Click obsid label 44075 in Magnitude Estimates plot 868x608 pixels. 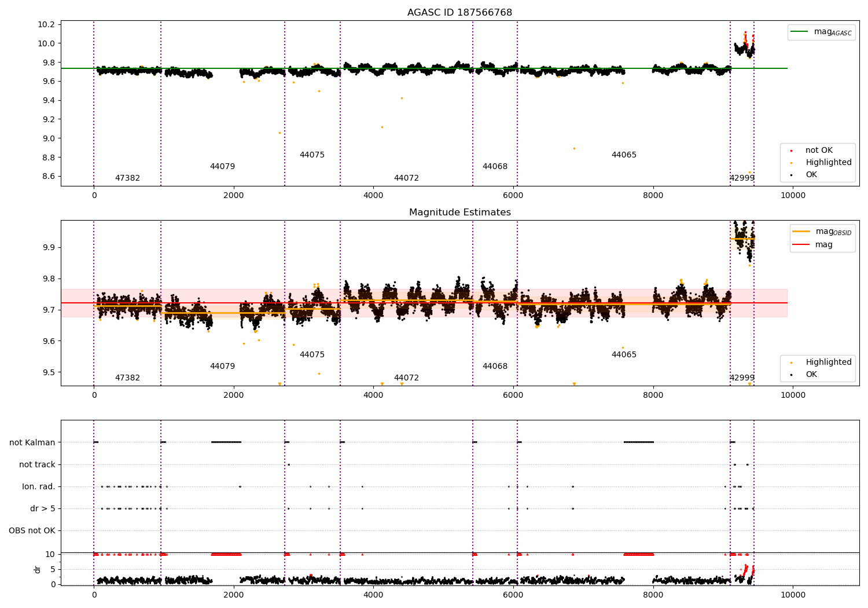312,355
